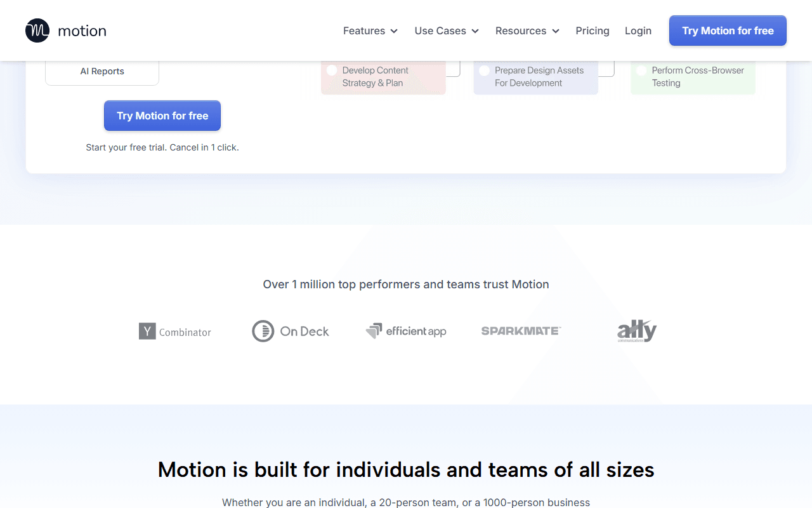Click the efficient app logo
The width and height of the screenshot is (812, 508).
tap(406, 331)
